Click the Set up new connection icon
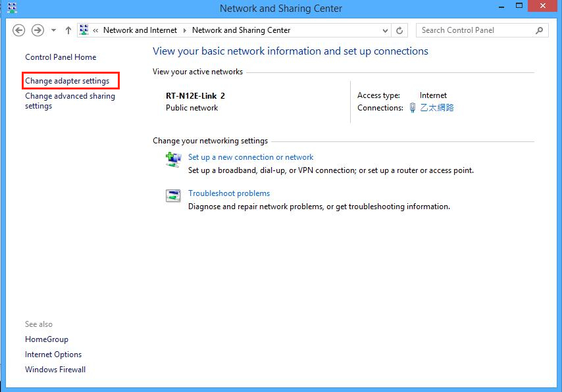This screenshot has width=562, height=392. click(173, 160)
